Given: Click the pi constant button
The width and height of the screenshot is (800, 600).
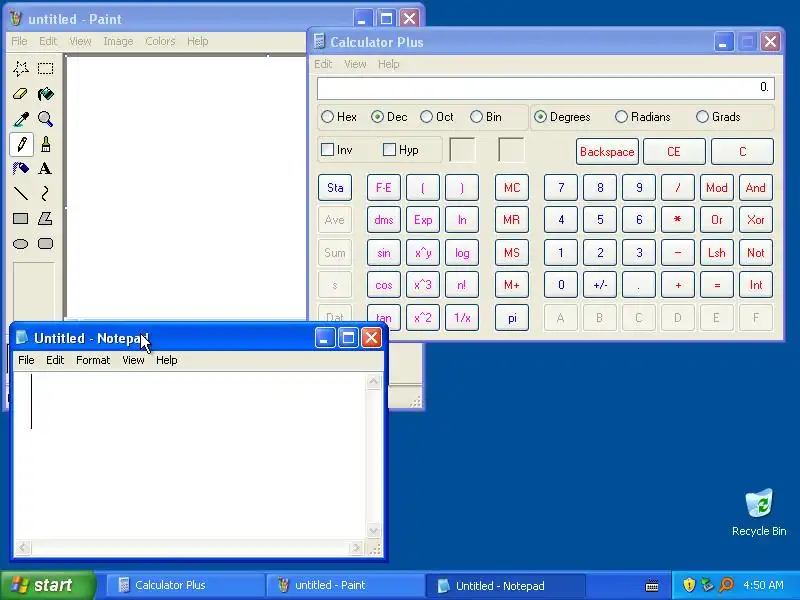Looking at the screenshot, I should pos(512,318).
